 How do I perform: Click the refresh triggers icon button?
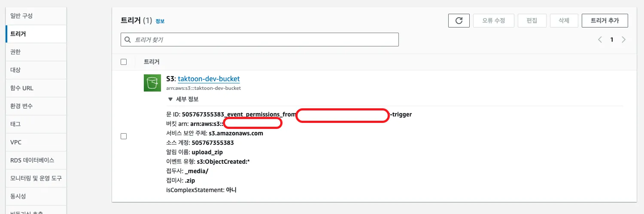[x=459, y=21]
